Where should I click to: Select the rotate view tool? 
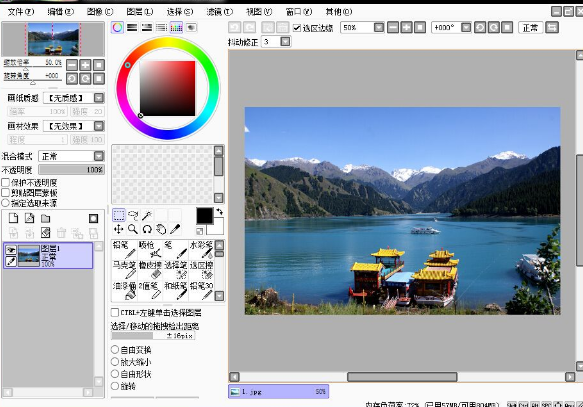[x=147, y=229]
